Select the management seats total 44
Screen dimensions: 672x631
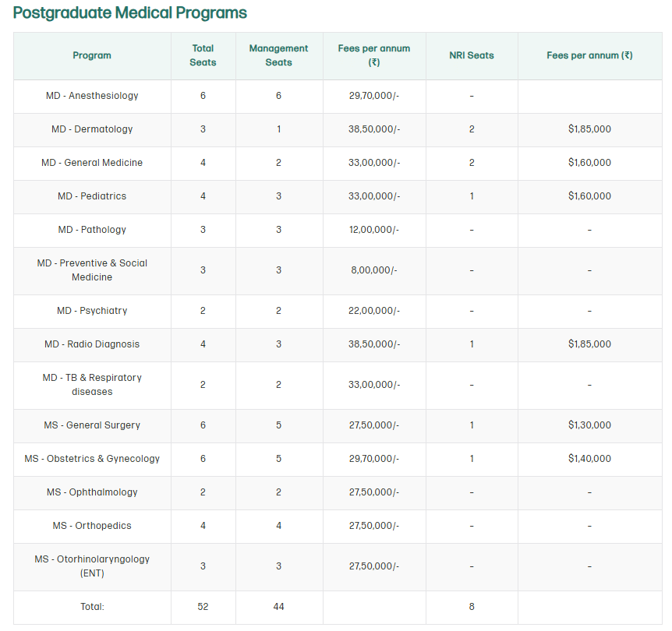point(278,607)
